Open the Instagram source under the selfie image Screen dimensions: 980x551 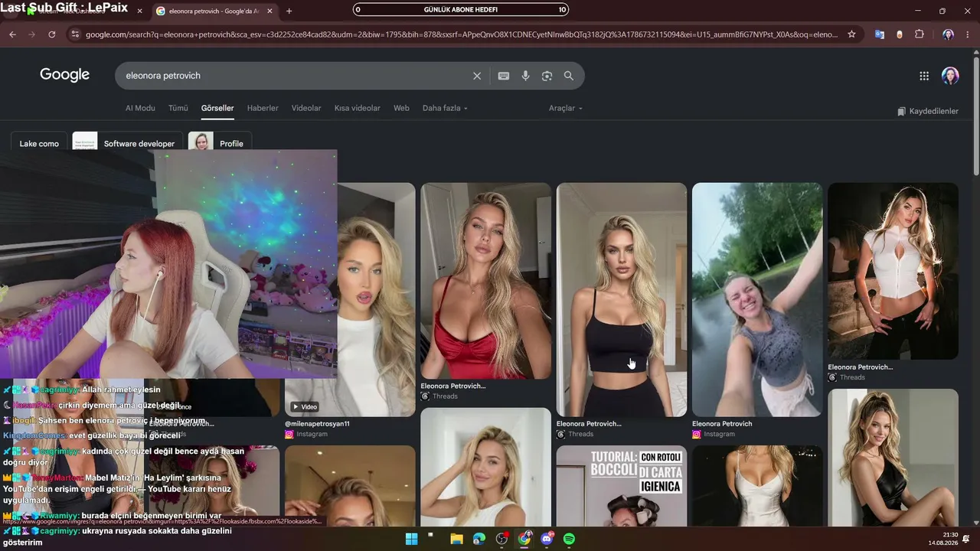tap(713, 434)
